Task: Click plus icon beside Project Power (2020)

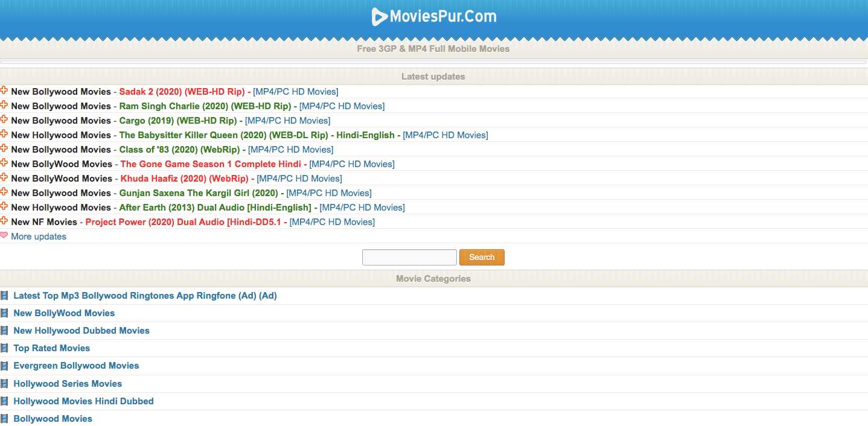Action: pos(4,221)
